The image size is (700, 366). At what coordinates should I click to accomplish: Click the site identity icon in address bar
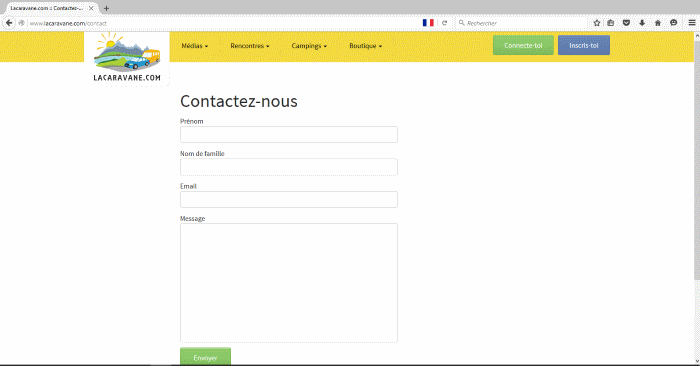point(21,23)
